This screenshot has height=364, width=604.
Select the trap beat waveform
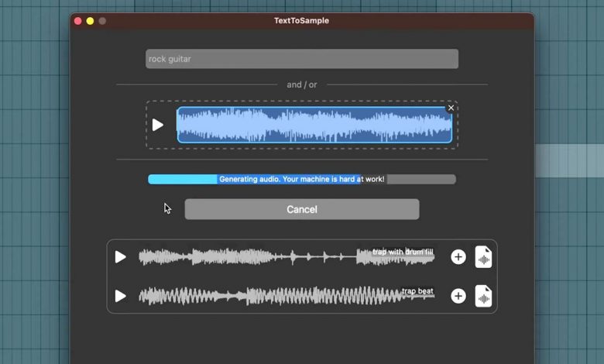[287, 296]
